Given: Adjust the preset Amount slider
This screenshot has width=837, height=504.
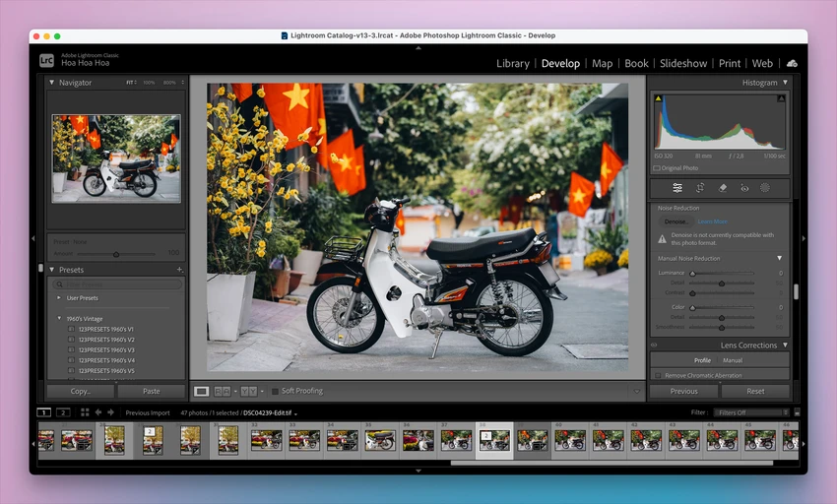Looking at the screenshot, I should (x=116, y=254).
